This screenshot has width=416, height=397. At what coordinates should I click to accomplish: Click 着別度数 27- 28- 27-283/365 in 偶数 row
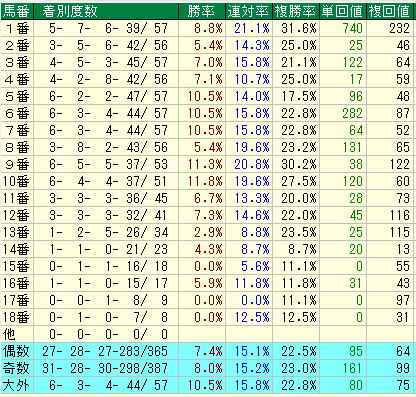coord(105,352)
